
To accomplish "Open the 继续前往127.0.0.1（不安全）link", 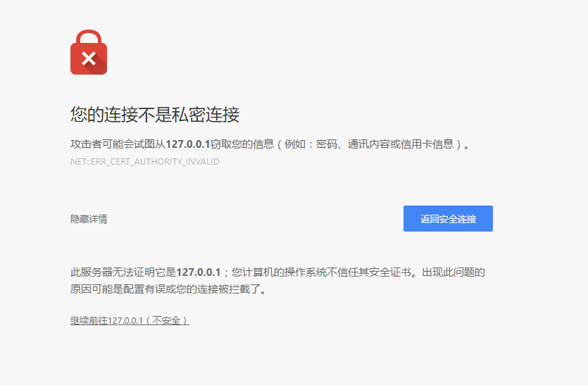I will (130, 320).
